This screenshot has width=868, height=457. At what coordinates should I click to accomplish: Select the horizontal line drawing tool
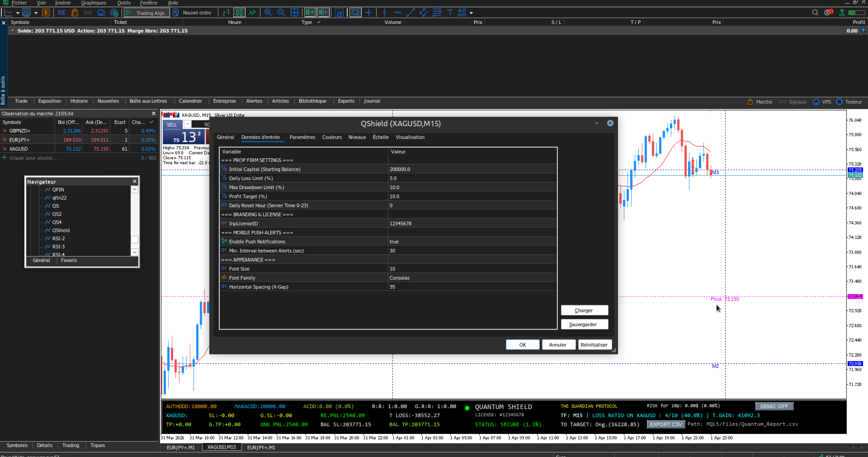(397, 13)
